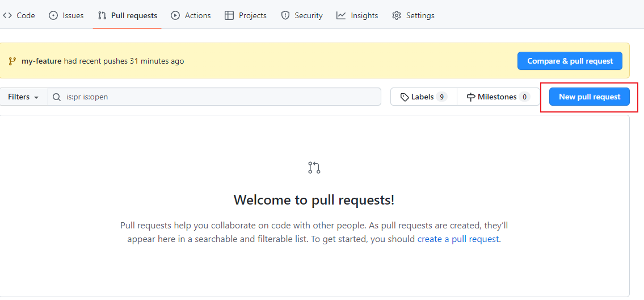Image resolution: width=644 pixels, height=300 pixels.
Task: Click the Labels tag icon
Action: coord(405,97)
